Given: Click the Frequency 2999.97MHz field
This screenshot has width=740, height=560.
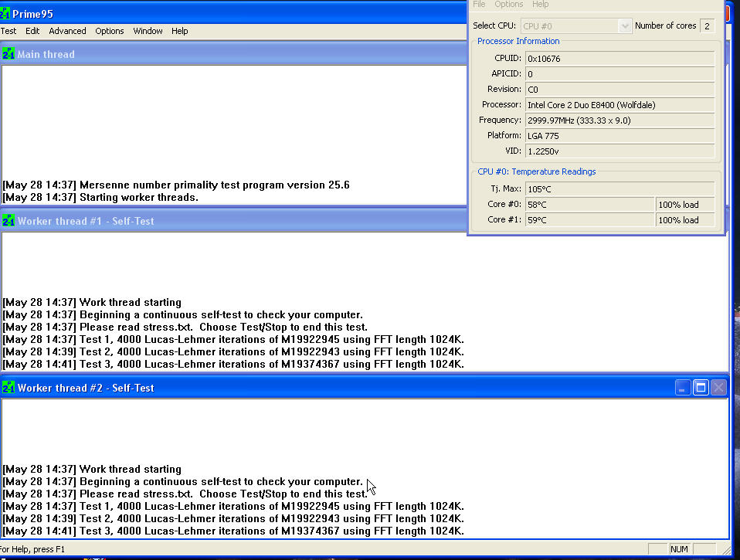Looking at the screenshot, I should point(619,120).
